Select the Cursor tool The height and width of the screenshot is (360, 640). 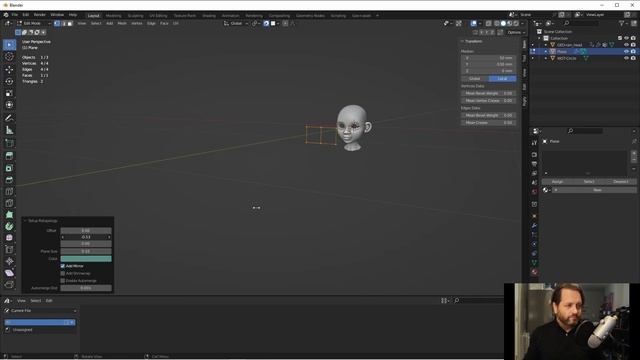pyautogui.click(x=9, y=57)
